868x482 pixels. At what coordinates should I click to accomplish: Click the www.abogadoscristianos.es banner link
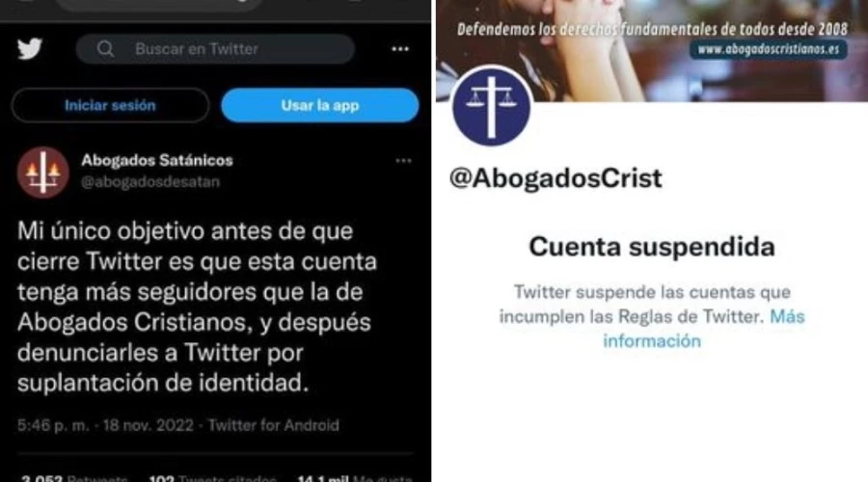[769, 49]
